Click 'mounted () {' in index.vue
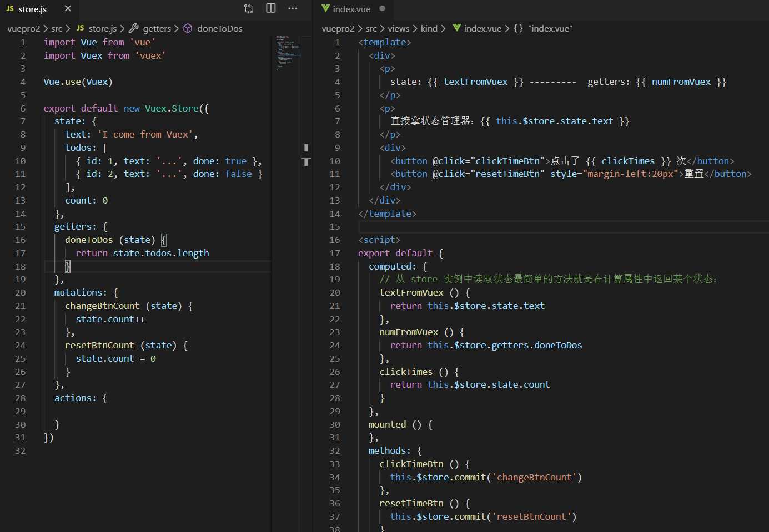 (401, 424)
